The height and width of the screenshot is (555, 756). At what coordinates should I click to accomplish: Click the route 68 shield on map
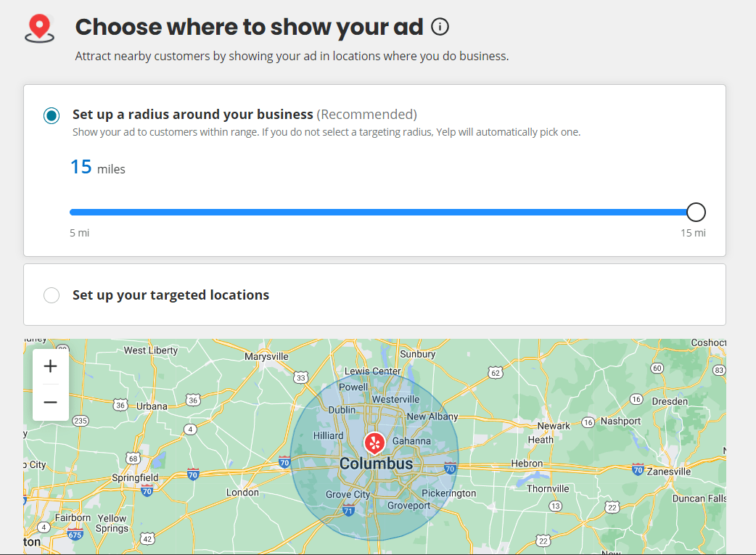(133, 458)
